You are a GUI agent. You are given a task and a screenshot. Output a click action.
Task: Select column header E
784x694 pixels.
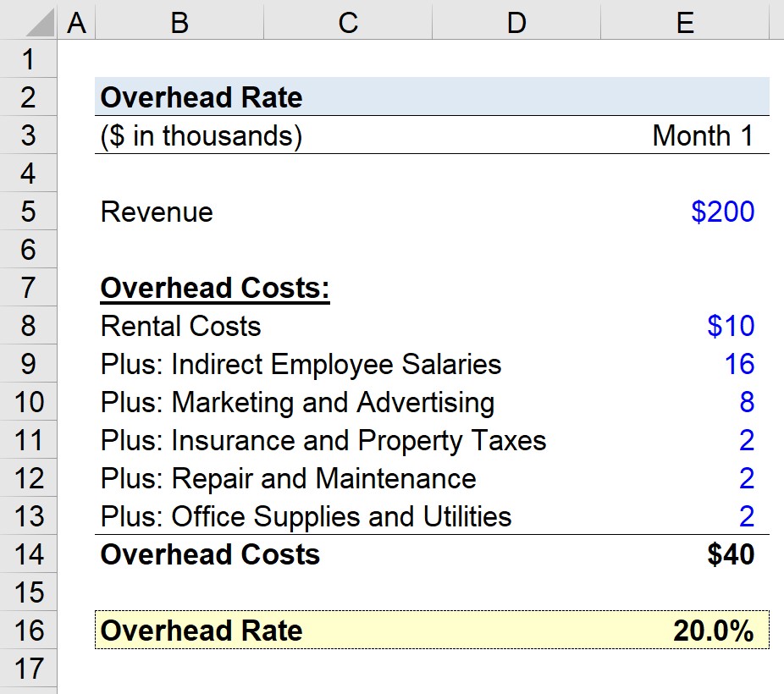(x=686, y=22)
